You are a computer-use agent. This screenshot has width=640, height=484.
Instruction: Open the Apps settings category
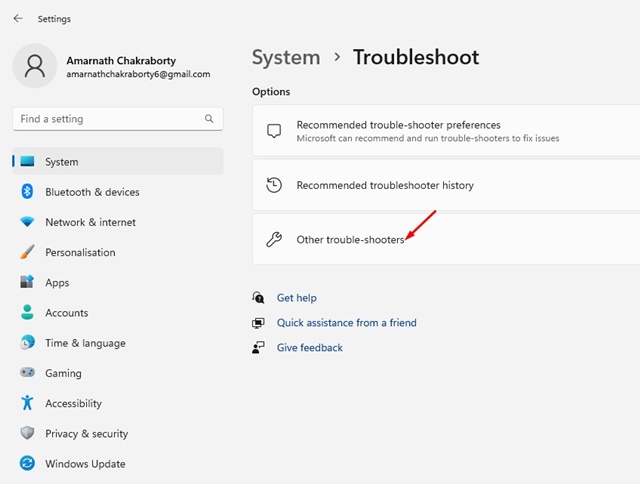tap(57, 283)
